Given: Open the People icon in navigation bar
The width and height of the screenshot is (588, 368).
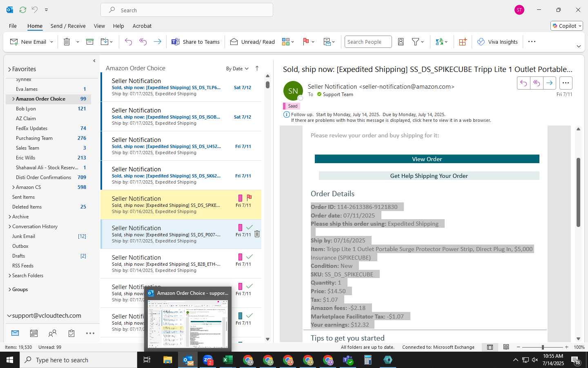Looking at the screenshot, I should 53,333.
